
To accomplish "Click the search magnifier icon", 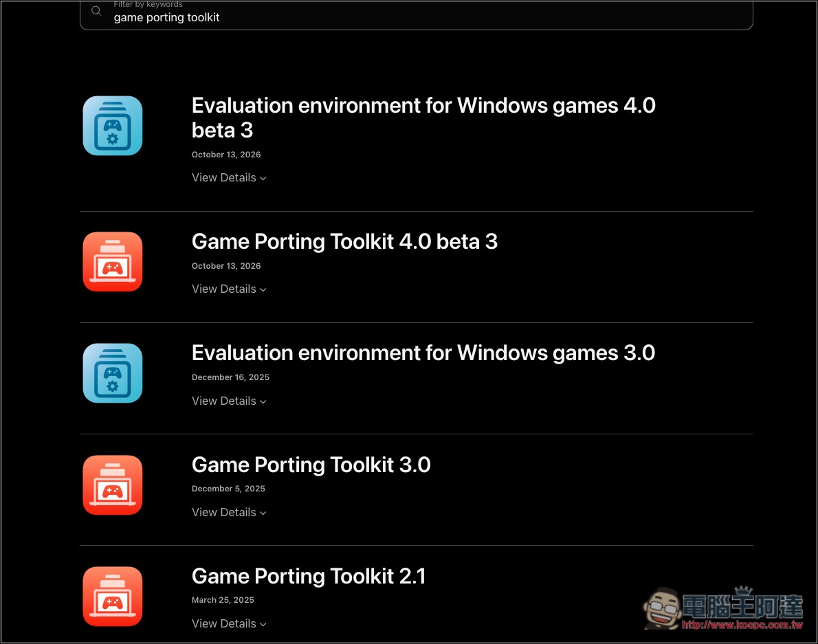I will 96,11.
